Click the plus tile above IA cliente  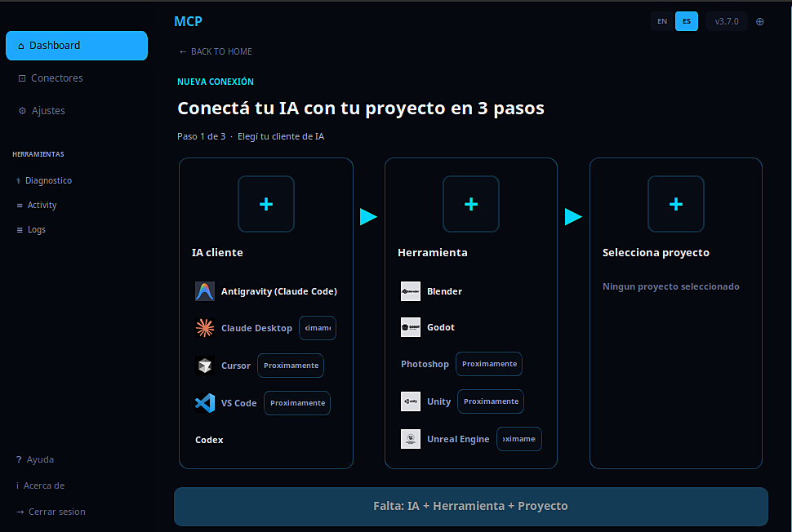tap(266, 204)
